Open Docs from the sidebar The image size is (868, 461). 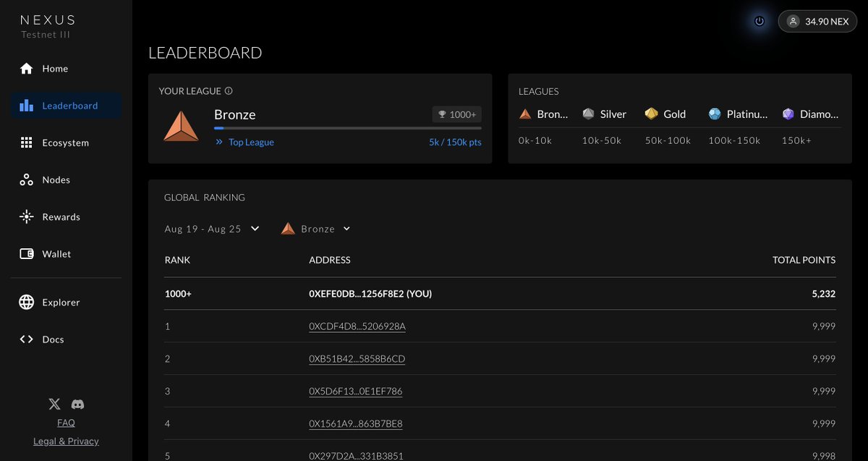(x=66, y=339)
